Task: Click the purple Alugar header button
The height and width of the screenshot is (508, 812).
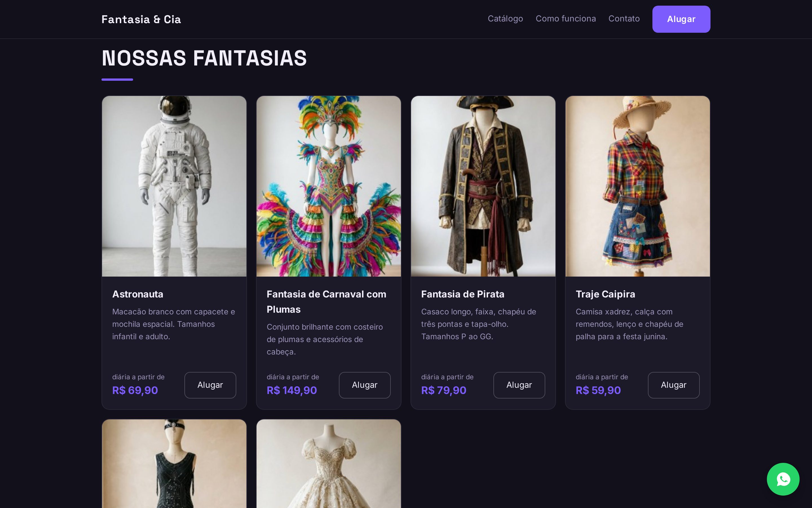Action: click(681, 19)
